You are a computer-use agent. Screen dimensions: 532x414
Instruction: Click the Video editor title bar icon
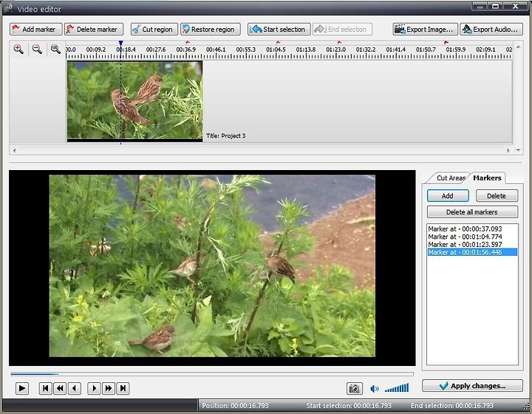click(x=7, y=8)
